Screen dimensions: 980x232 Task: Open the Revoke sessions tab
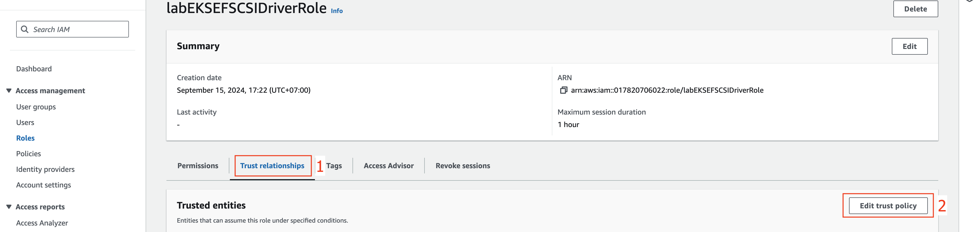463,166
